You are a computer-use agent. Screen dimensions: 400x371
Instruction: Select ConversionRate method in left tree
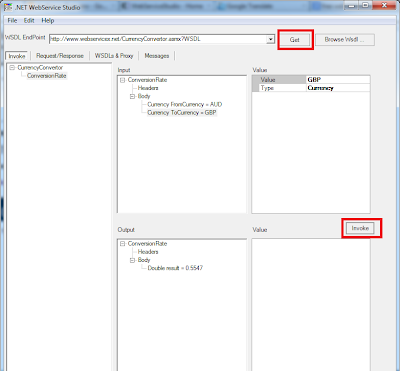pyautogui.click(x=47, y=76)
